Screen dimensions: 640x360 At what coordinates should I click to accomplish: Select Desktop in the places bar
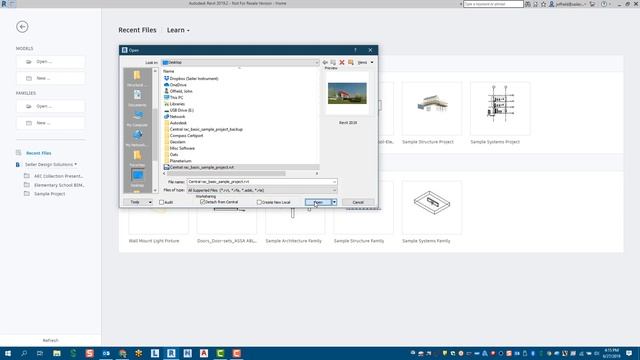pyautogui.click(x=137, y=178)
